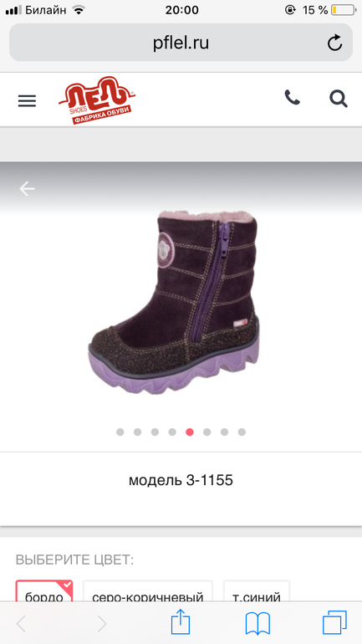362x644 pixels.
Task: Open Safari bookmarks book icon
Action: point(257,624)
